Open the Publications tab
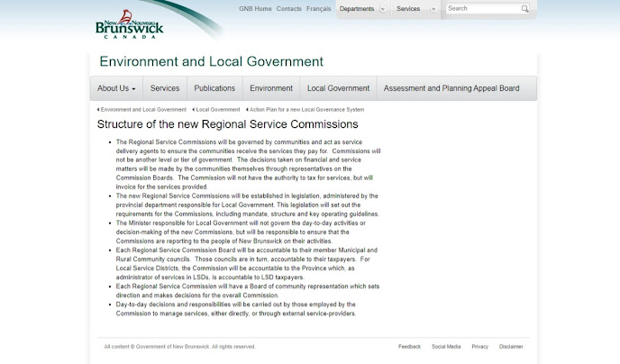Viewport: 620px width, 364px height. (x=214, y=88)
